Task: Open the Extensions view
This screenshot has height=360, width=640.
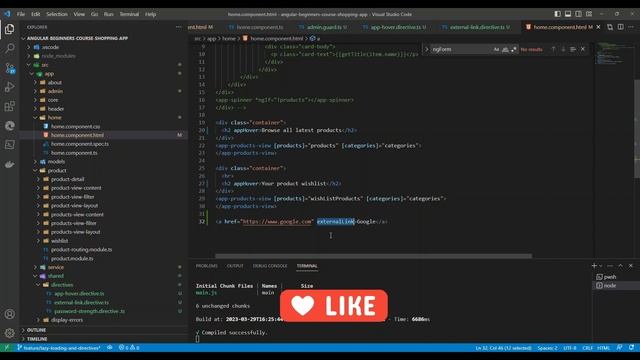Action: tap(9, 106)
